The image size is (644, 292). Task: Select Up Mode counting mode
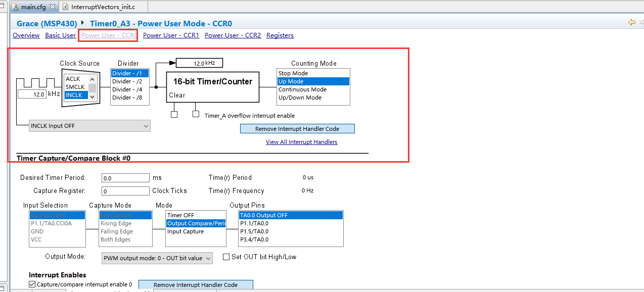(313, 81)
